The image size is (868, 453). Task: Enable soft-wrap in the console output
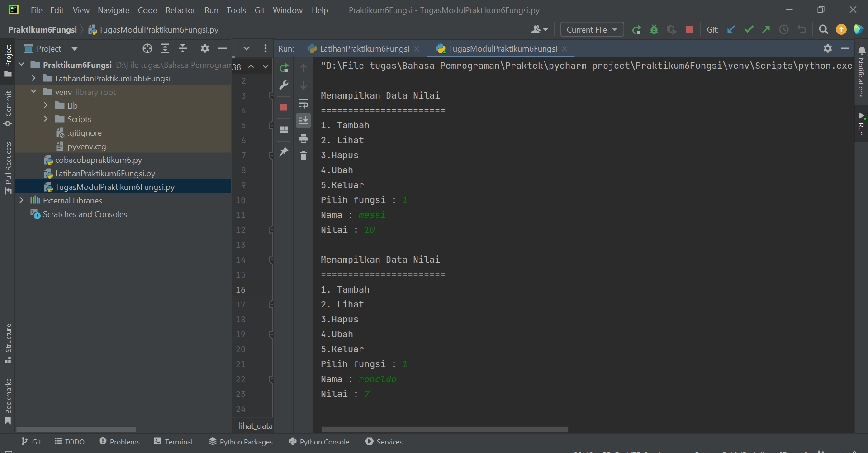(x=304, y=104)
